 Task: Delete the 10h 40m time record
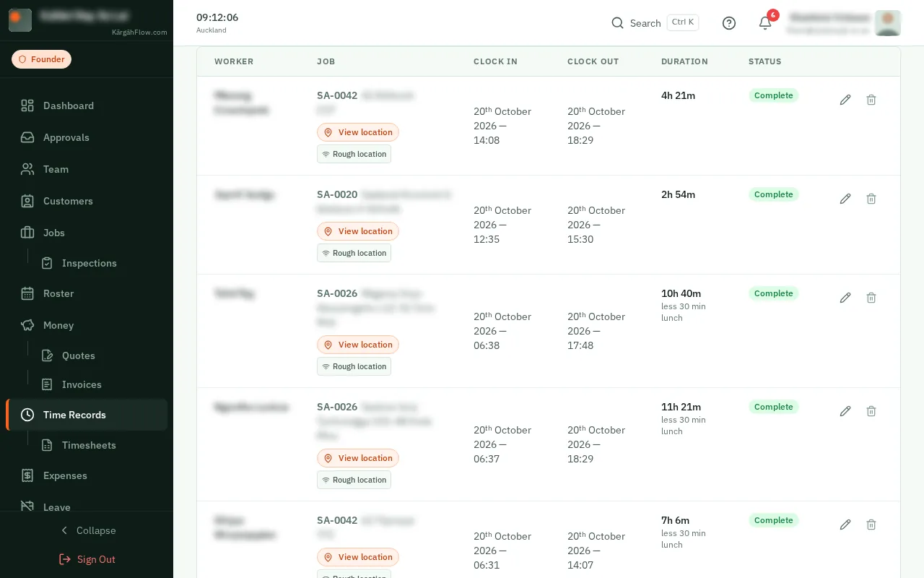coord(871,298)
